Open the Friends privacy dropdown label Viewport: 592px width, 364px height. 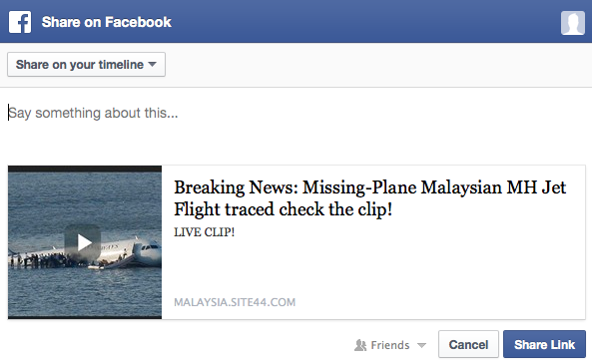pyautogui.click(x=390, y=345)
